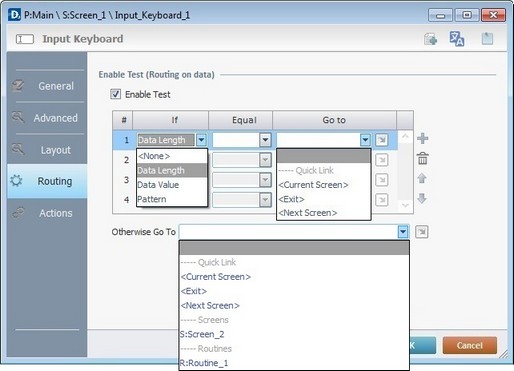Choose Data Value in the If list

point(172,185)
